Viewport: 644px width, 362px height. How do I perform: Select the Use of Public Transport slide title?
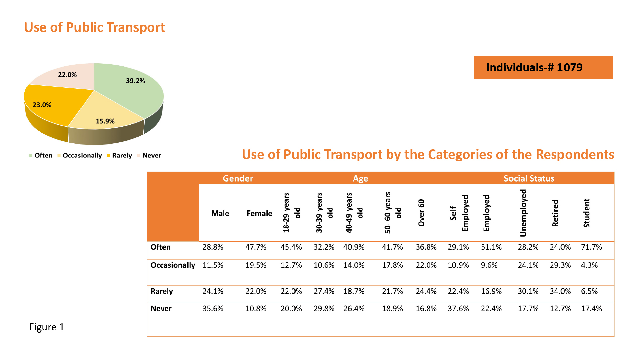click(95, 27)
